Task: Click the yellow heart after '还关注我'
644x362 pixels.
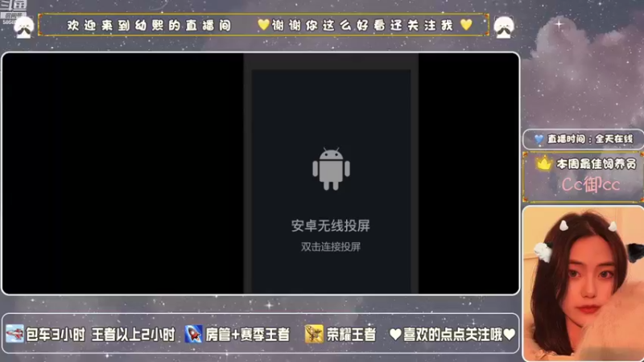Action: coord(466,25)
